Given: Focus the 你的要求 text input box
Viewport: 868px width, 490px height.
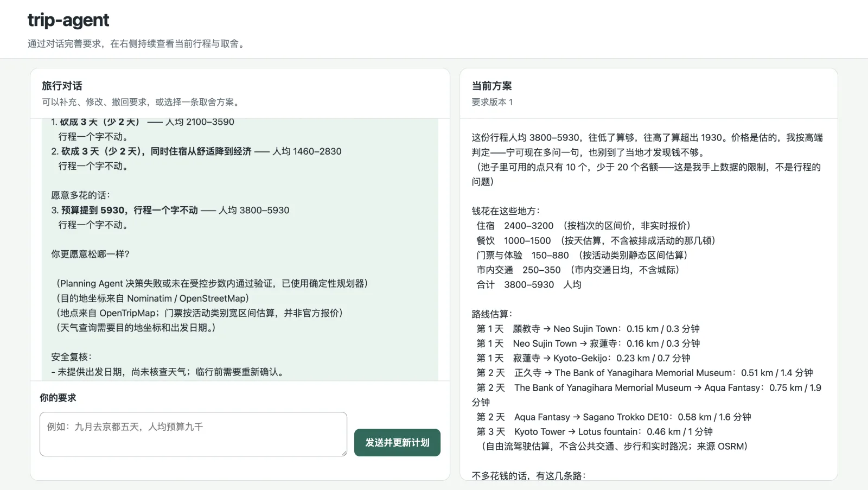Looking at the screenshot, I should pyautogui.click(x=193, y=434).
